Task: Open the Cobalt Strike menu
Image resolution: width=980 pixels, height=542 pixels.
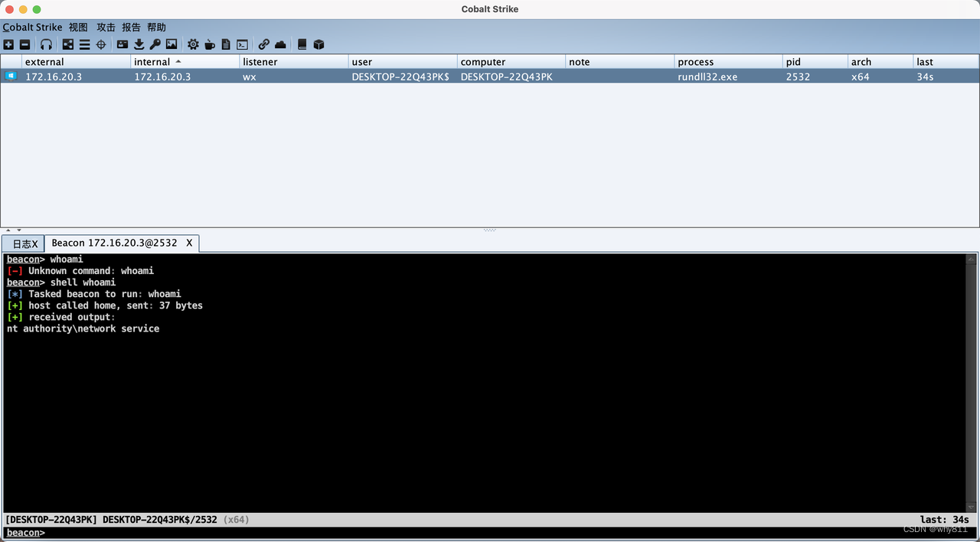Action: coord(32,27)
